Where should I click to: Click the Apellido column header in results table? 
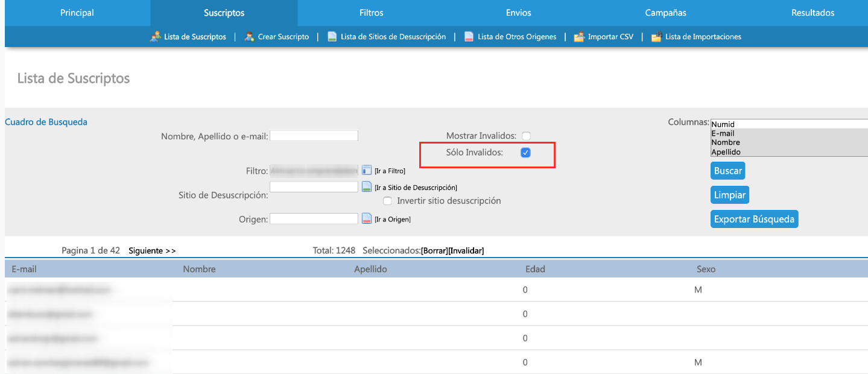coord(370,269)
